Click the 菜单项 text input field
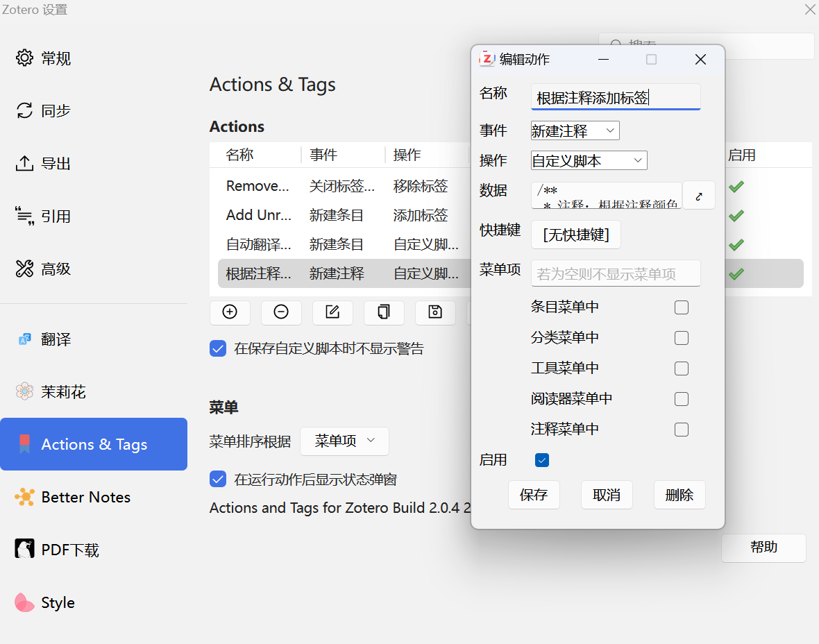This screenshot has width=819, height=644. (616, 274)
